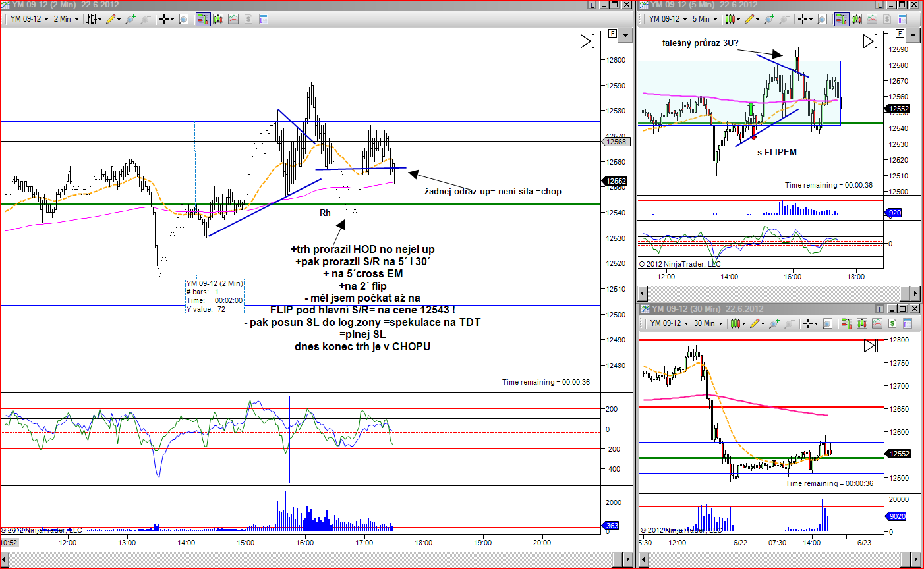This screenshot has width=924, height=569.
Task: Jump to the latest bar in the 2 Min chart
Action: pos(587,41)
